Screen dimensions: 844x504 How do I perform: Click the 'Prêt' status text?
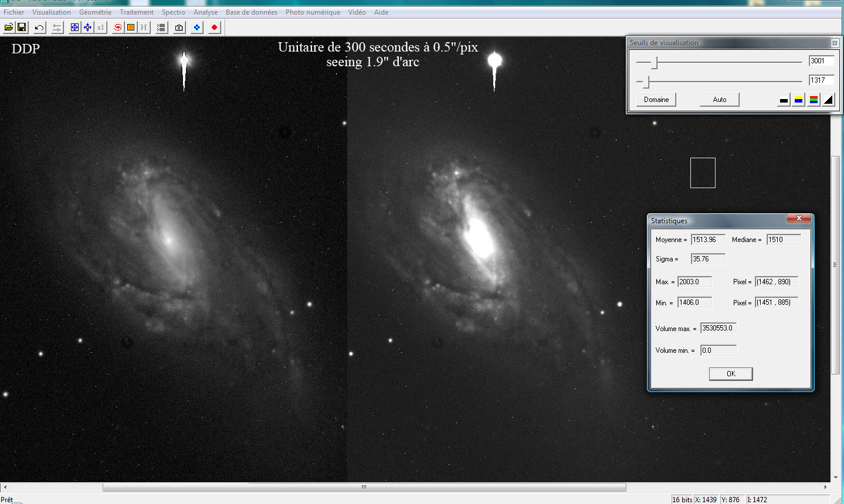tap(7, 500)
